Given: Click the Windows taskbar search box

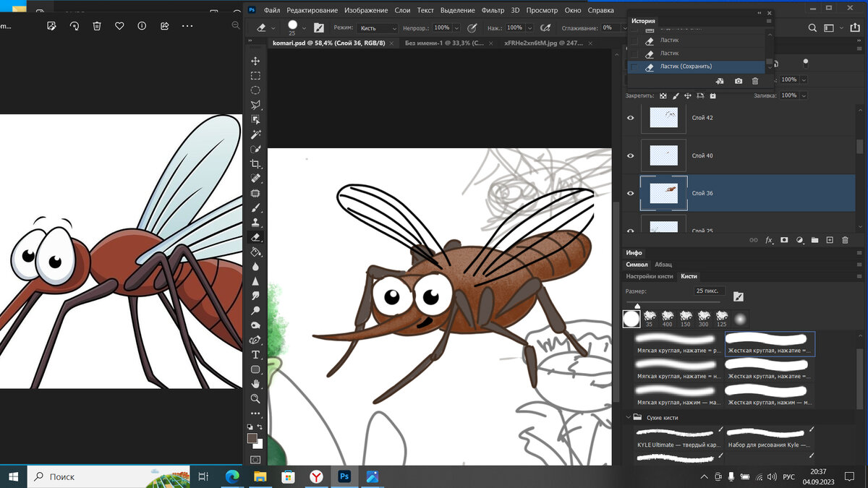Looking at the screenshot, I should tap(87, 477).
